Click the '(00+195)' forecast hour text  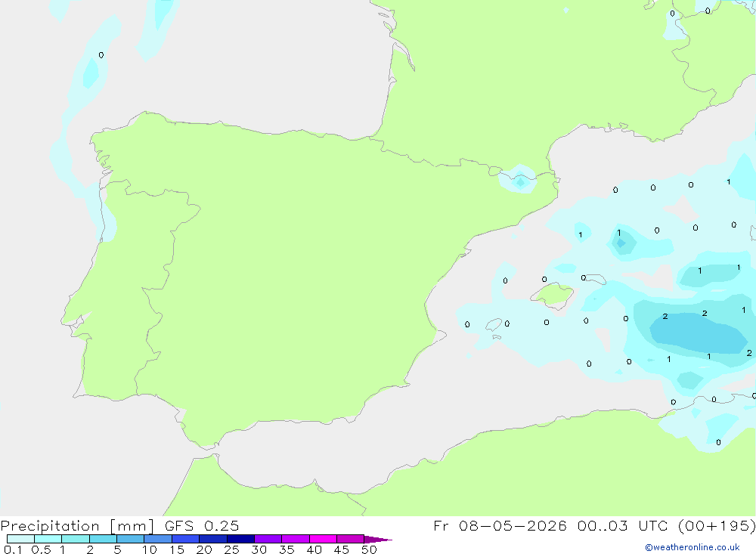[x=717, y=526]
